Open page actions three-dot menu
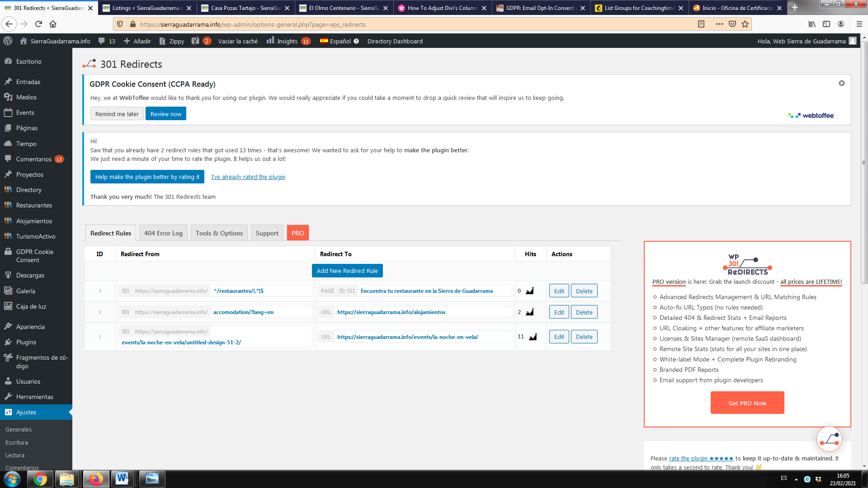Screen dimensions: 868x488 click(720, 24)
